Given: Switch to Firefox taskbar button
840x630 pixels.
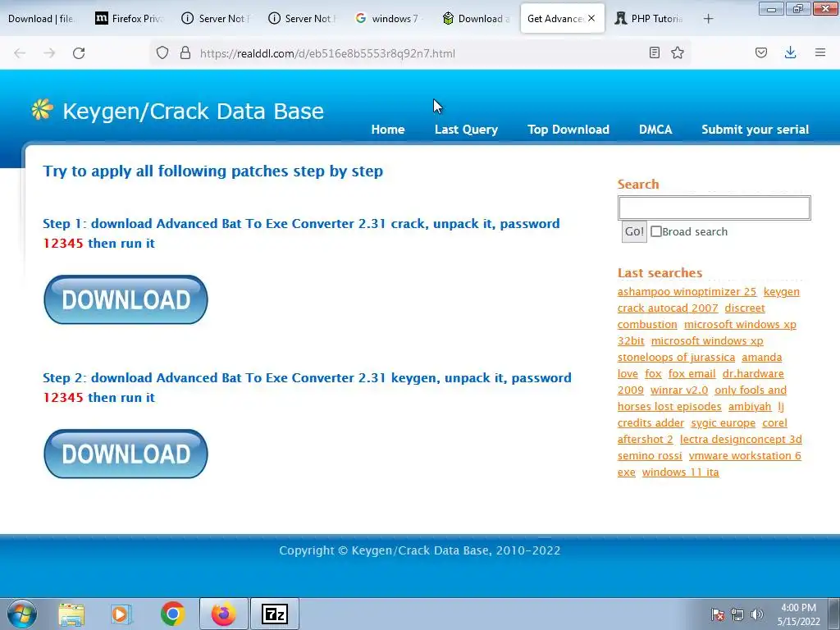Looking at the screenshot, I should click(223, 614).
